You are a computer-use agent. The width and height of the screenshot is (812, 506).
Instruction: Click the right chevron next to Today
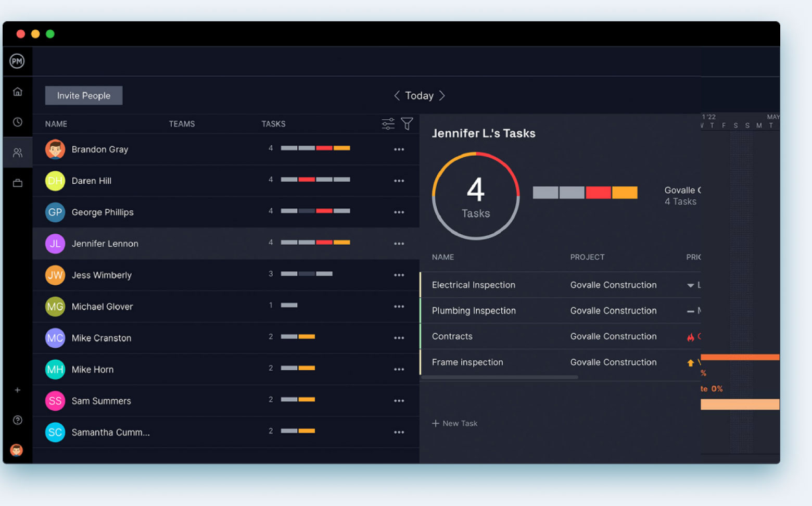point(442,95)
